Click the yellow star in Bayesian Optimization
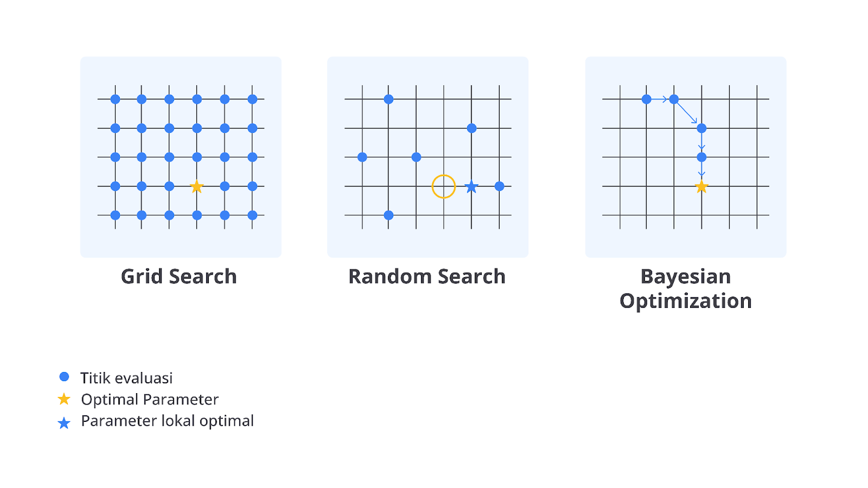Screen dimensions: 868x488 pyautogui.click(x=701, y=187)
